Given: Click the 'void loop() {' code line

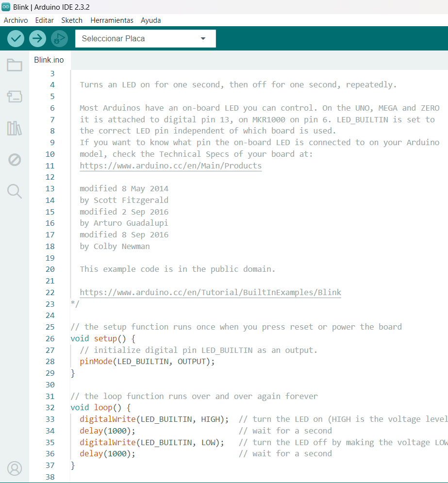Looking at the screenshot, I should pos(100,408).
